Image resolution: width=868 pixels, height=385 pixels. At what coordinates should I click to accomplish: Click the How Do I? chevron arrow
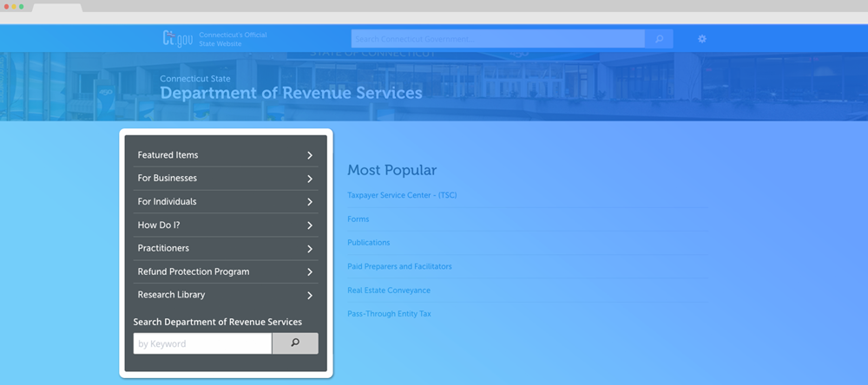tap(310, 225)
